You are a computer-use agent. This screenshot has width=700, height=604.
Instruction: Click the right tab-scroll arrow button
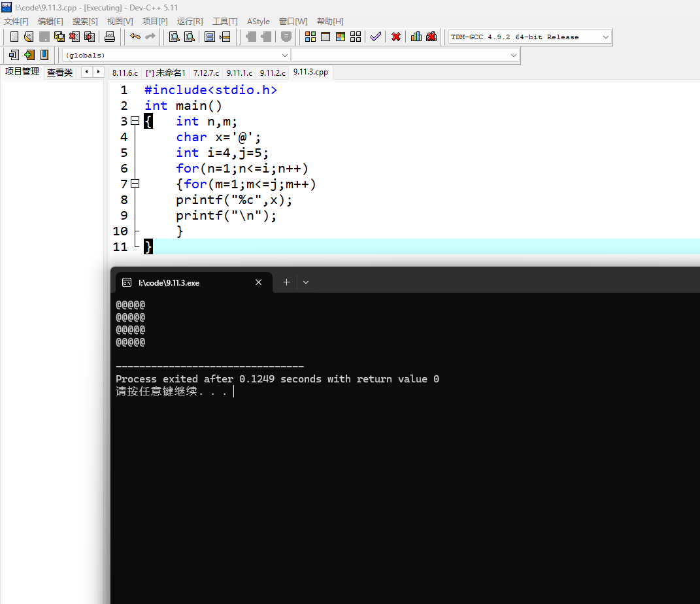click(x=98, y=72)
